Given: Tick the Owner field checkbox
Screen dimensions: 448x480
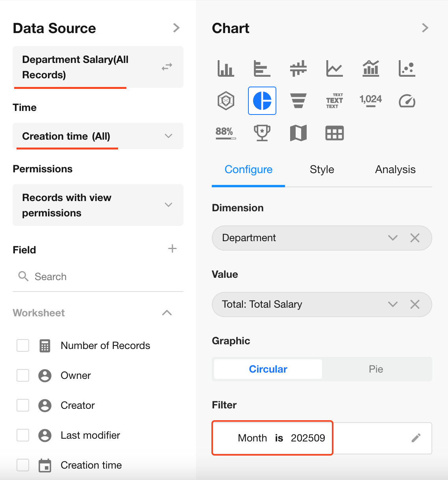Looking at the screenshot, I should pos(23,375).
